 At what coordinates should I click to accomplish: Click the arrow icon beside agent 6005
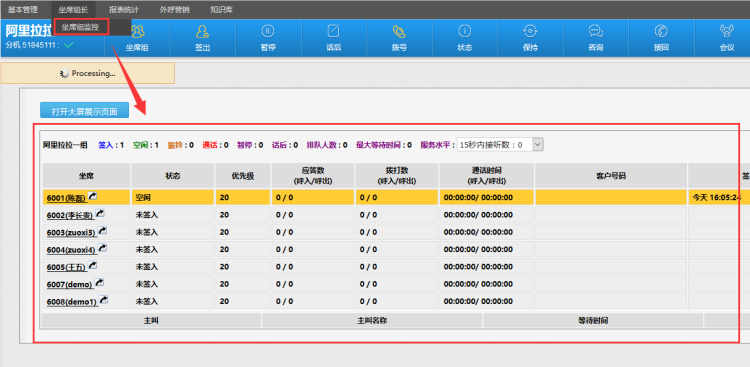click(x=94, y=265)
